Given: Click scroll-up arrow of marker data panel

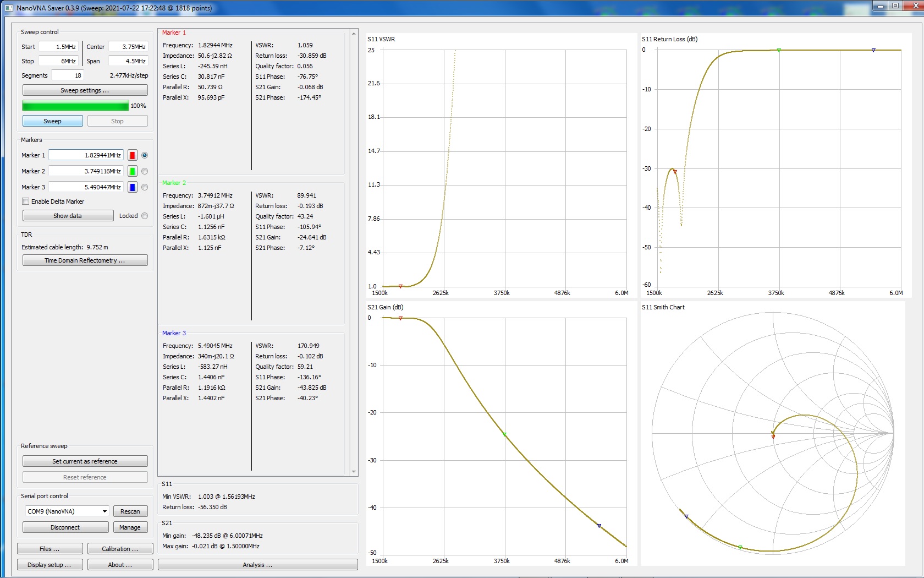Looking at the screenshot, I should pos(354,34).
